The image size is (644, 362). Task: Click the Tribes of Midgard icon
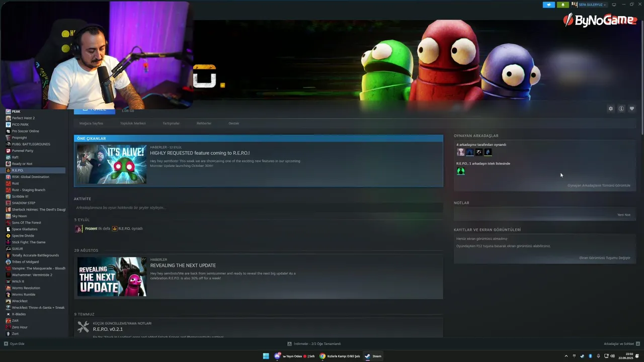click(8, 262)
